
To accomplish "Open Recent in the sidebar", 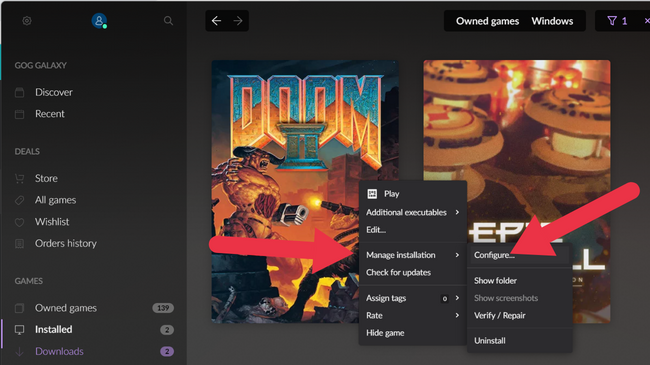I will (50, 114).
